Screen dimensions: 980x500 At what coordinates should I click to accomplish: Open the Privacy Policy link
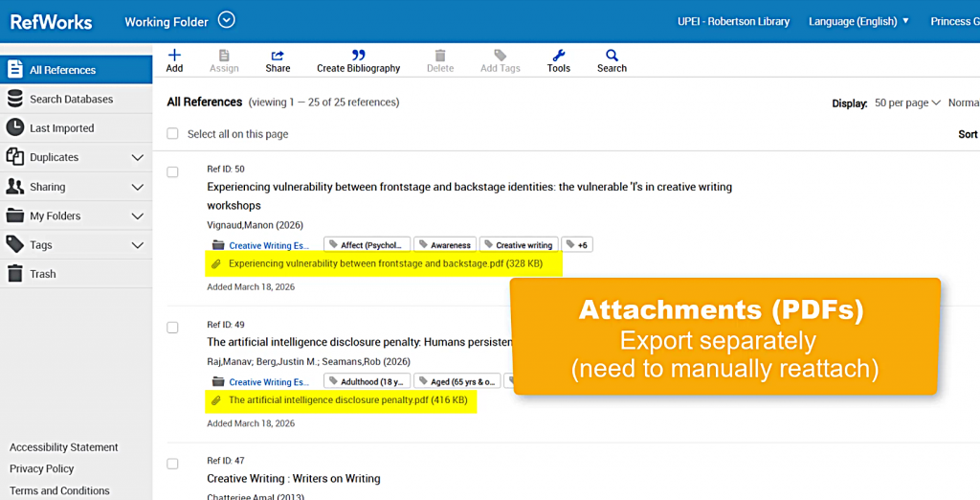[41, 468]
